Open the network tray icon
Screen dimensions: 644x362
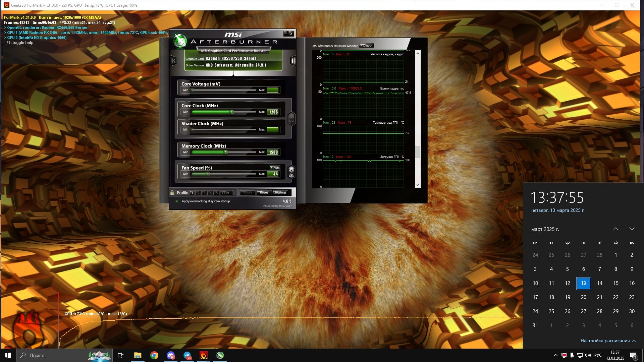click(x=580, y=355)
